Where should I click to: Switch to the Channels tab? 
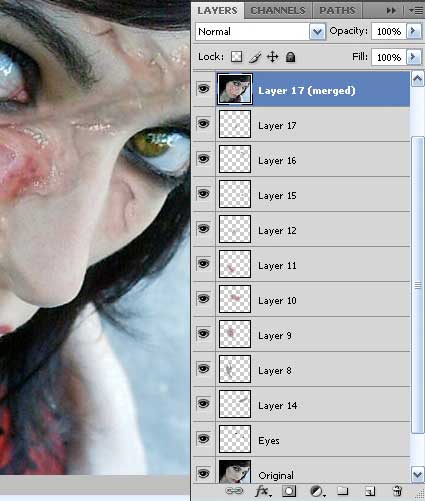278,11
